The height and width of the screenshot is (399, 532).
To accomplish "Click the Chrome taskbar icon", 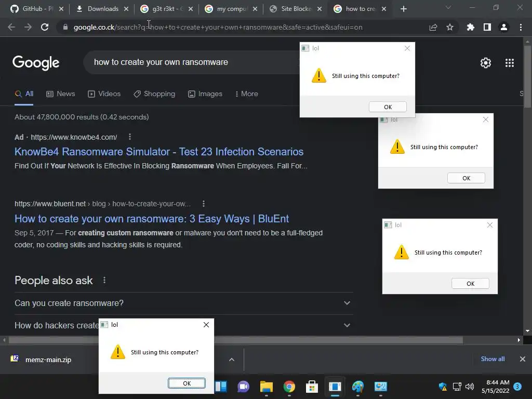I will pyautogui.click(x=289, y=387).
